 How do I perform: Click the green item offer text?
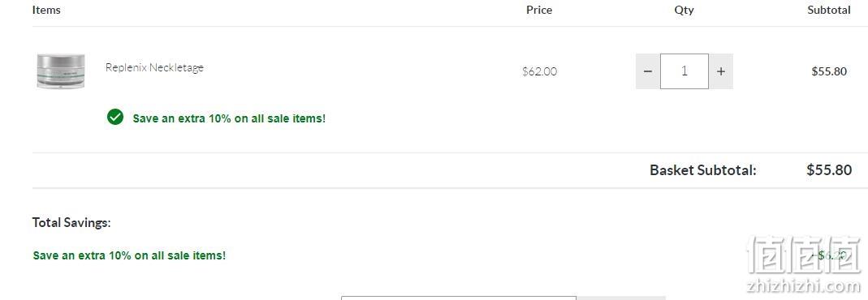click(x=229, y=118)
